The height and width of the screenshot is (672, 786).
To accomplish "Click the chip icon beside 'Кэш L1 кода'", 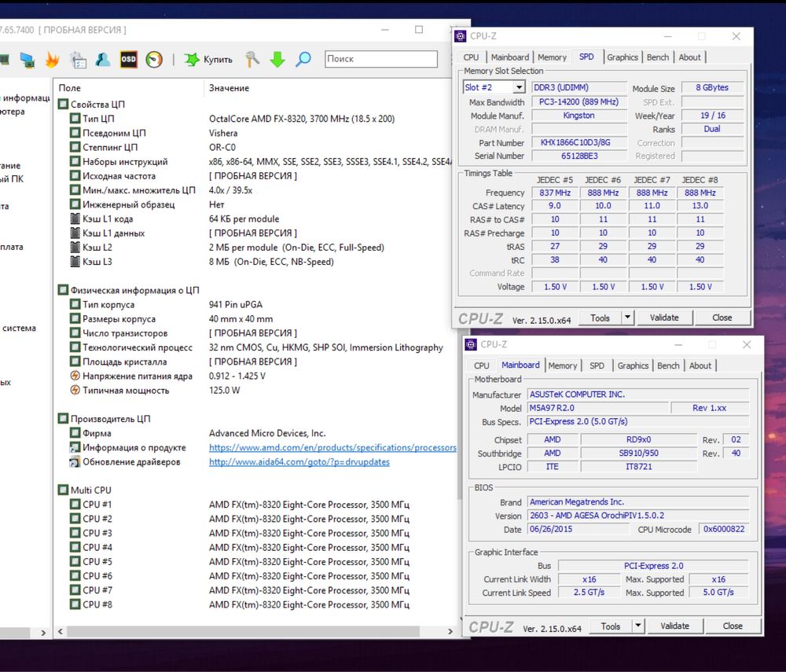I will (x=75, y=219).
